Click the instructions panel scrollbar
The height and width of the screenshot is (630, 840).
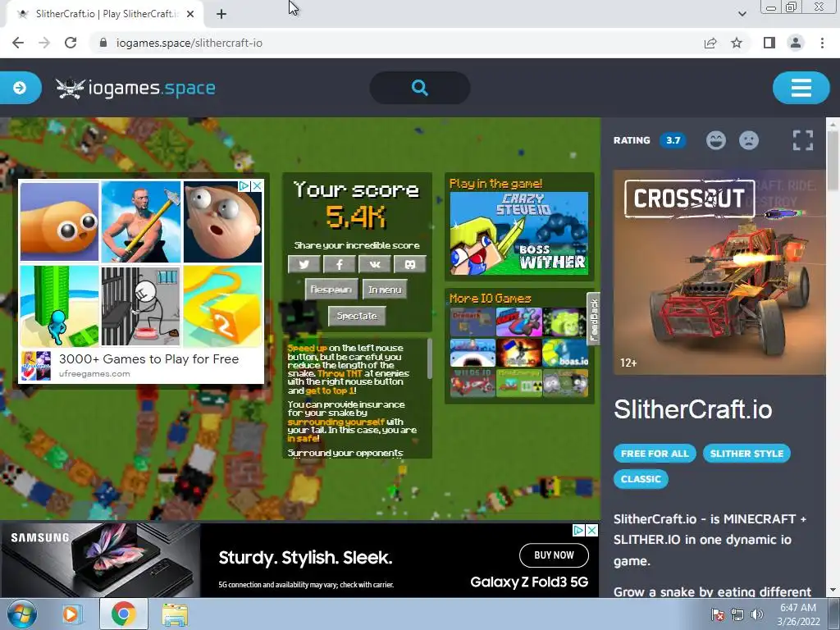tap(429, 358)
